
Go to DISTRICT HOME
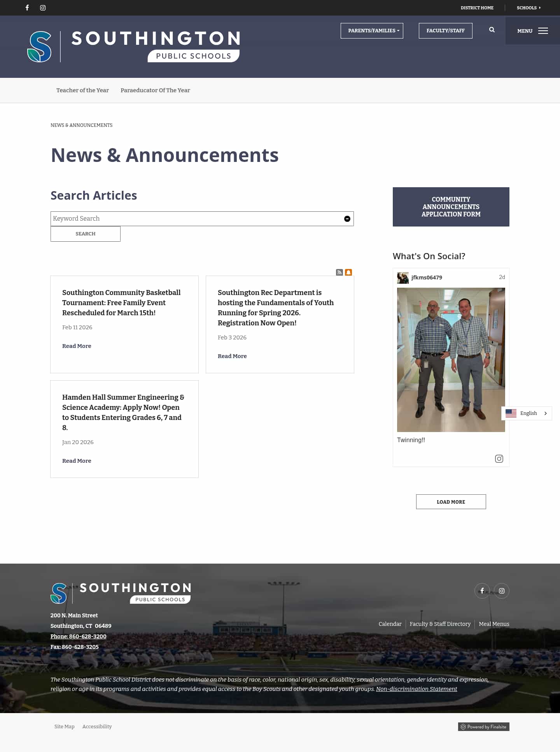pos(477,8)
